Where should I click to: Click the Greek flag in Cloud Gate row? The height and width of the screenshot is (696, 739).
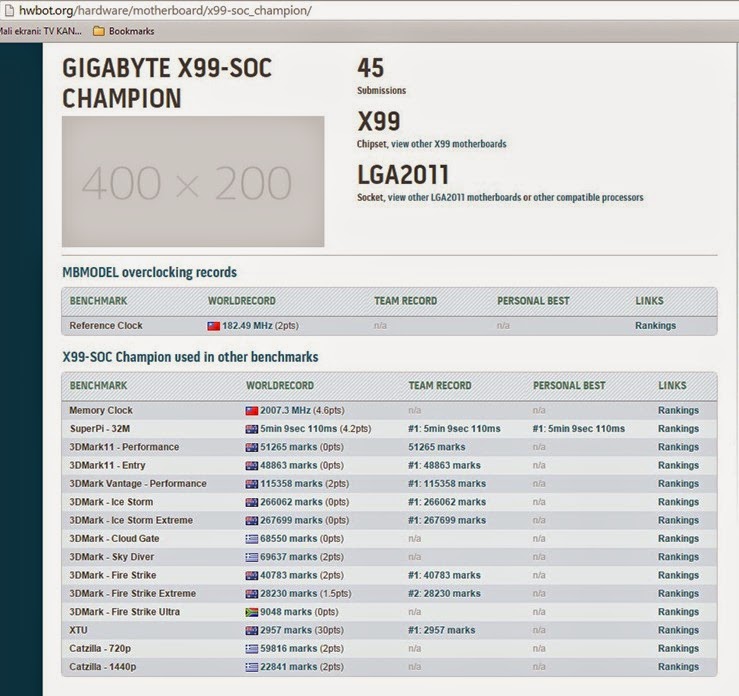[252, 539]
